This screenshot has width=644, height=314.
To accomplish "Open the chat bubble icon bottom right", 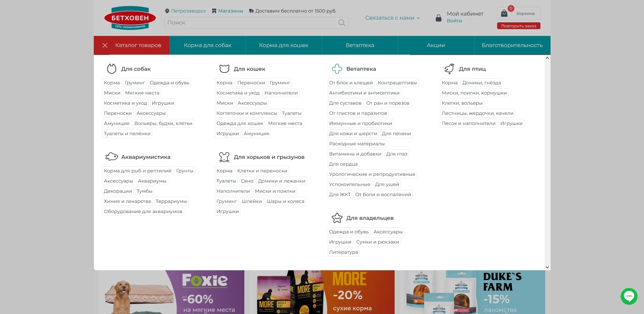I will click(x=628, y=296).
